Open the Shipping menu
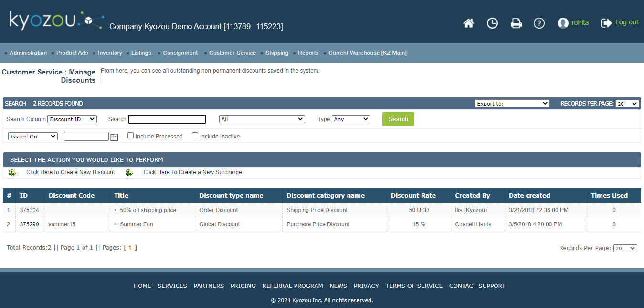The image size is (644, 308). 277,53
